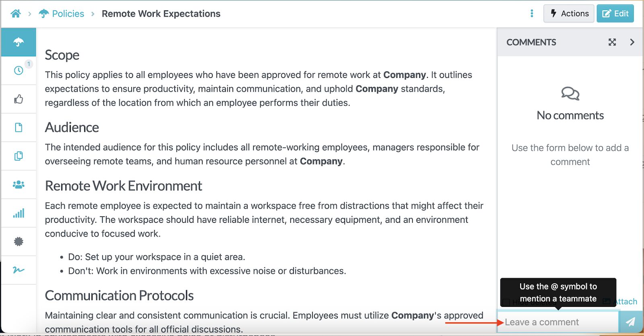Select the thumbs-up reactions icon
Screen dimensions: 644x336
(x=19, y=99)
